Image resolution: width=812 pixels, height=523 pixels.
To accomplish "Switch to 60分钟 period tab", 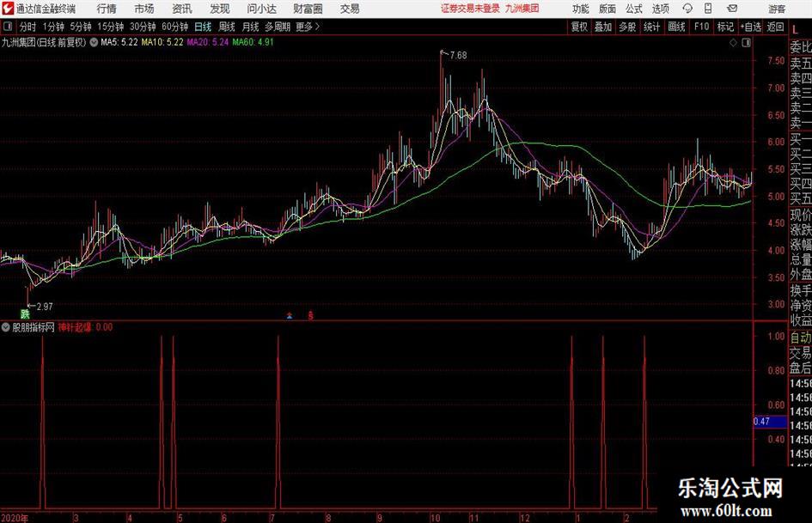I will [175, 27].
